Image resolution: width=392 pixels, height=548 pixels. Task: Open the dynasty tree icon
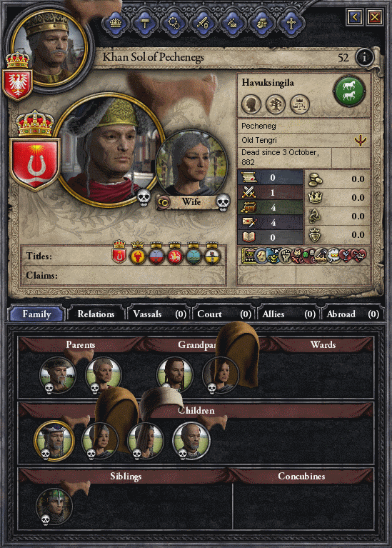(276, 104)
